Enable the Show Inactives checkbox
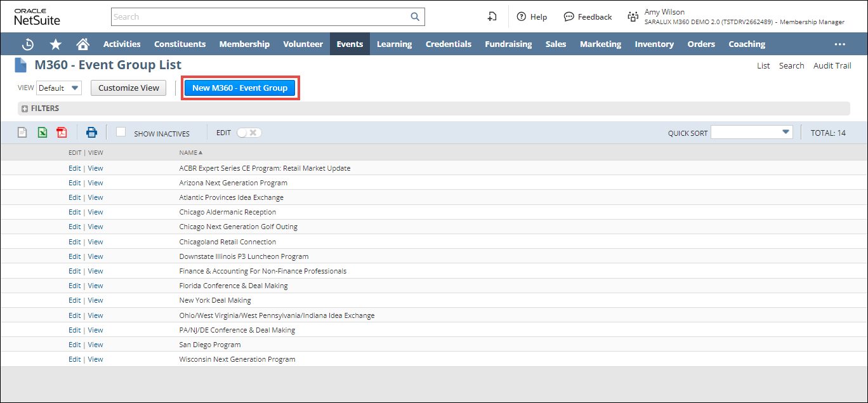868x403 pixels. click(x=121, y=132)
